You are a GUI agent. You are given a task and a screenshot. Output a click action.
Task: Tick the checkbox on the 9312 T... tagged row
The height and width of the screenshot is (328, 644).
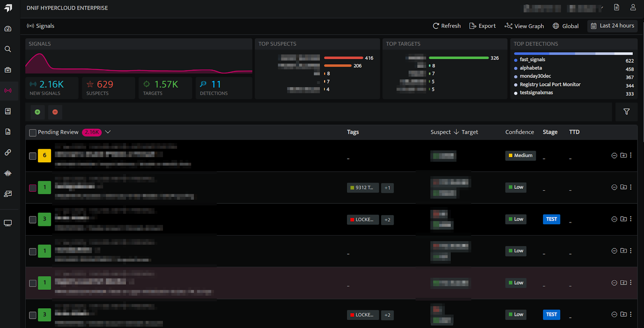tap(33, 188)
